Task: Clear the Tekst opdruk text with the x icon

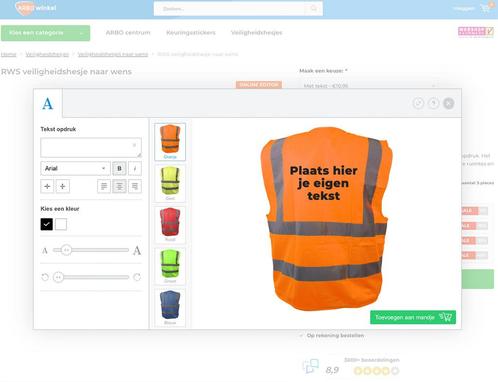Action: point(134,145)
